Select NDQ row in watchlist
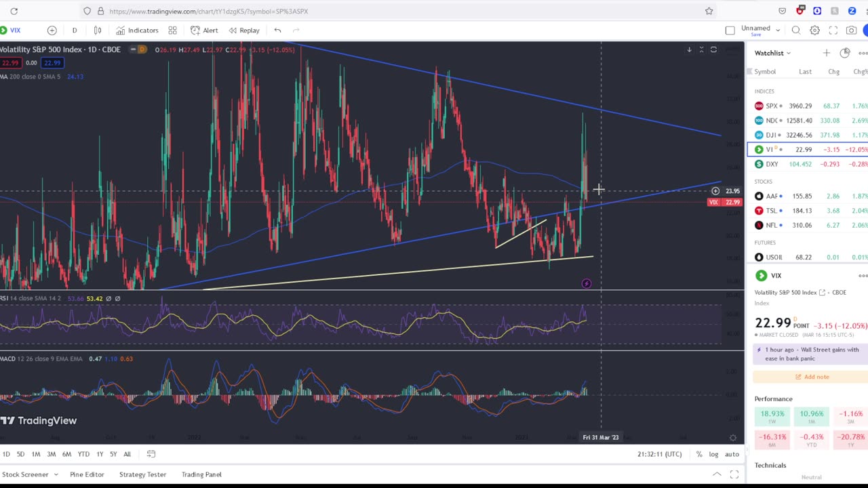Viewport: 868px width, 488px height. pyautogui.click(x=808, y=121)
